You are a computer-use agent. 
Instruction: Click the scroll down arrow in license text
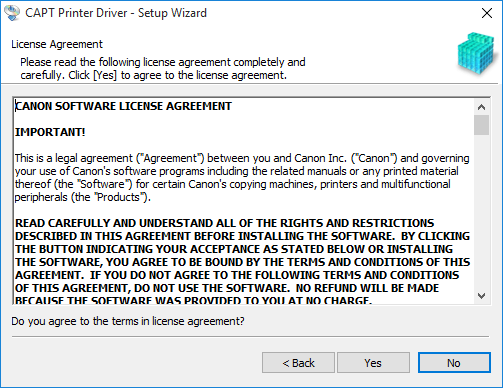point(481,296)
